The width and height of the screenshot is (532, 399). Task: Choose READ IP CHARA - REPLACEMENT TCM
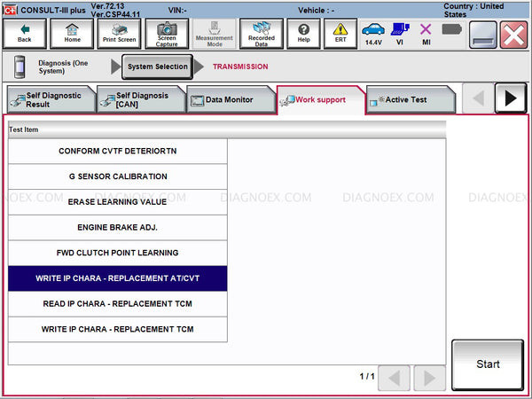(118, 304)
